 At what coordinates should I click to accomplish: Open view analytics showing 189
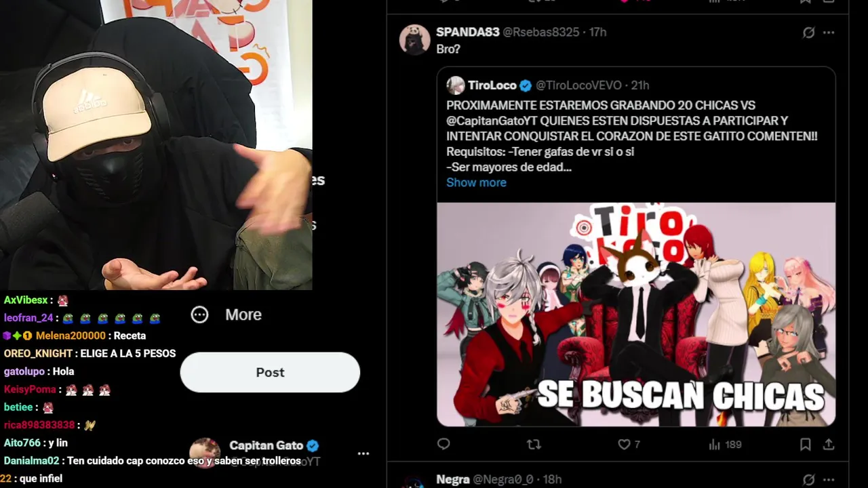point(725,445)
